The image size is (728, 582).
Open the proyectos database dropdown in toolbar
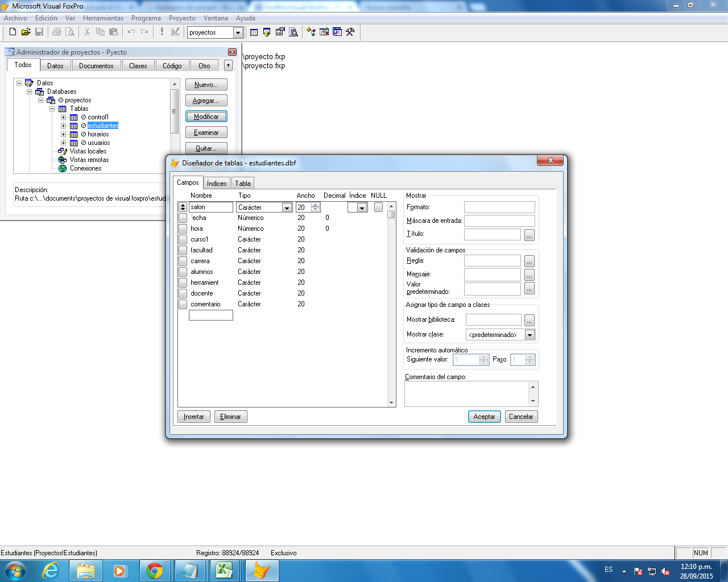click(x=238, y=32)
